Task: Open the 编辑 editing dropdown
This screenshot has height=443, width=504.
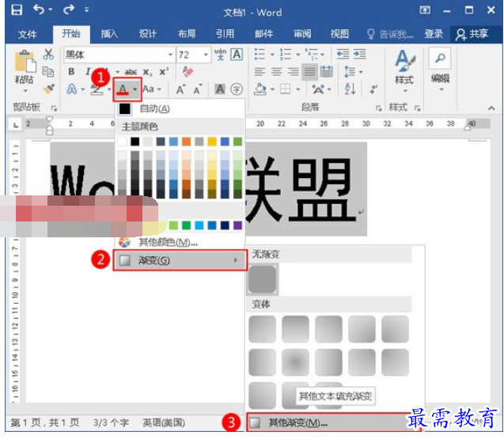Action: (440, 70)
